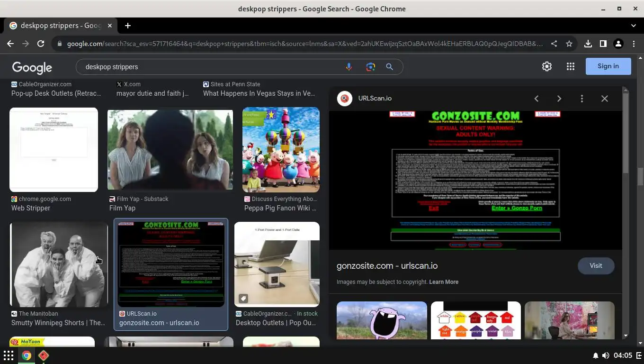Click the URLScan.io favicon in preview header

click(345, 99)
